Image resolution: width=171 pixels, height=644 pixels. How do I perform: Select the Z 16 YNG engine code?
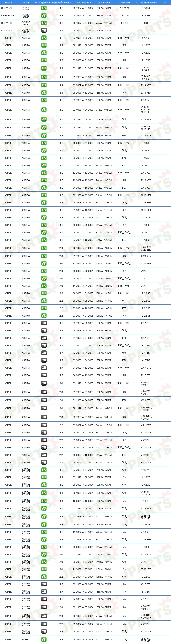coord(146,470)
